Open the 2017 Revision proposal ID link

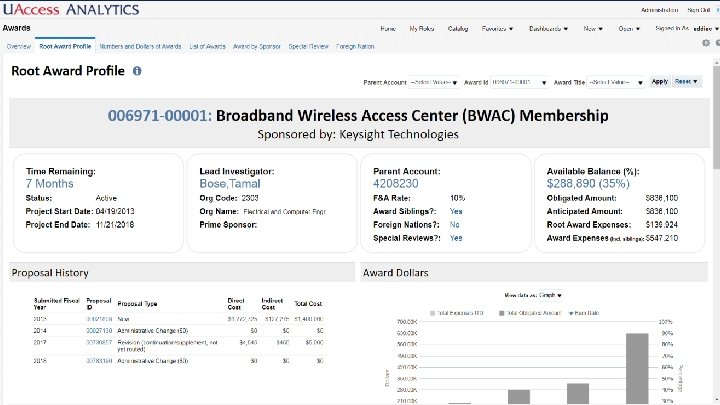tap(99, 343)
